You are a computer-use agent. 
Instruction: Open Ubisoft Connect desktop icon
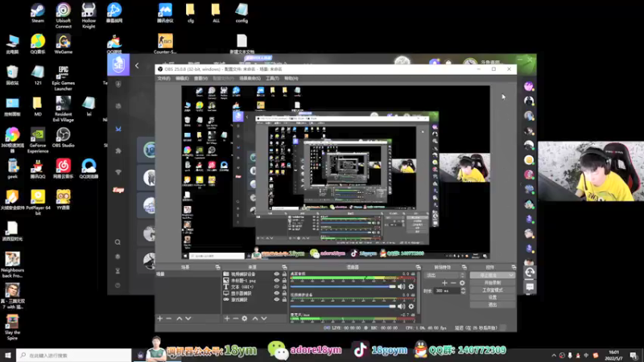click(64, 15)
